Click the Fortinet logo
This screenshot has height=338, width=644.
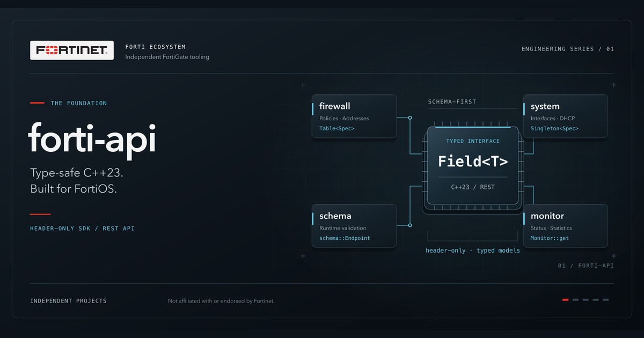tap(72, 50)
